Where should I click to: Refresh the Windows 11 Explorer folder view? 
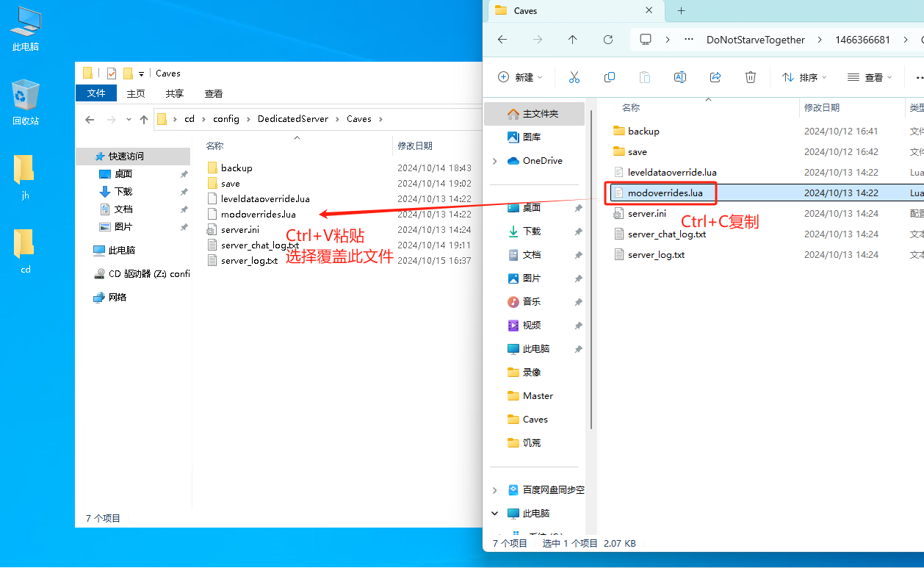[608, 40]
